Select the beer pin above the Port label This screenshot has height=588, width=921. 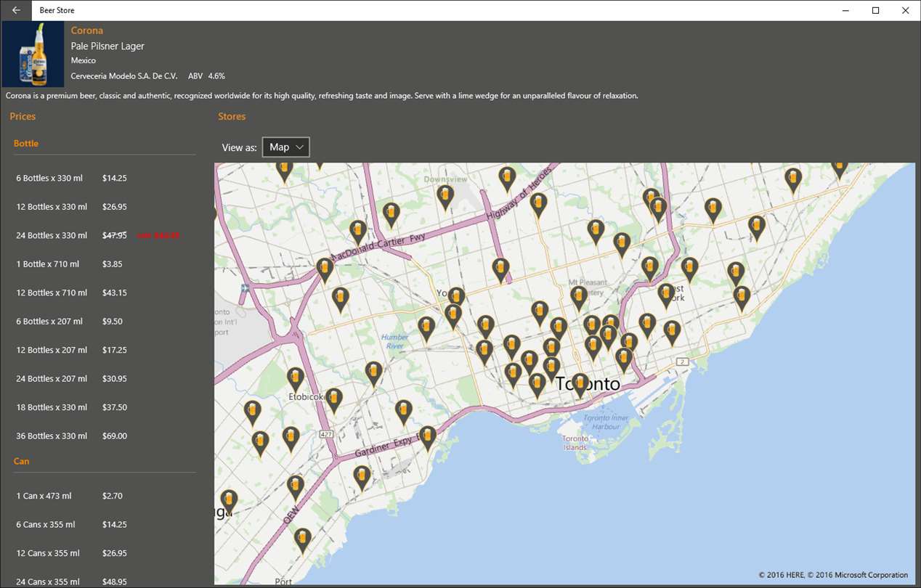point(302,540)
